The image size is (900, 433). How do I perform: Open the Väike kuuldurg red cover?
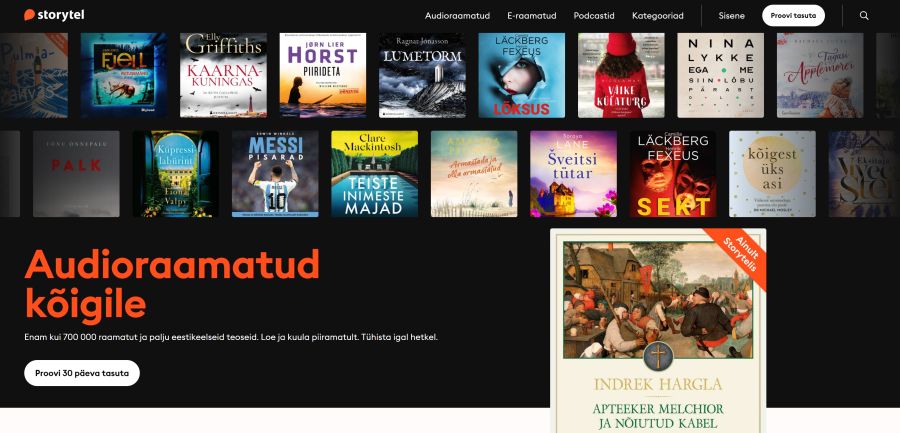pyautogui.click(x=621, y=75)
